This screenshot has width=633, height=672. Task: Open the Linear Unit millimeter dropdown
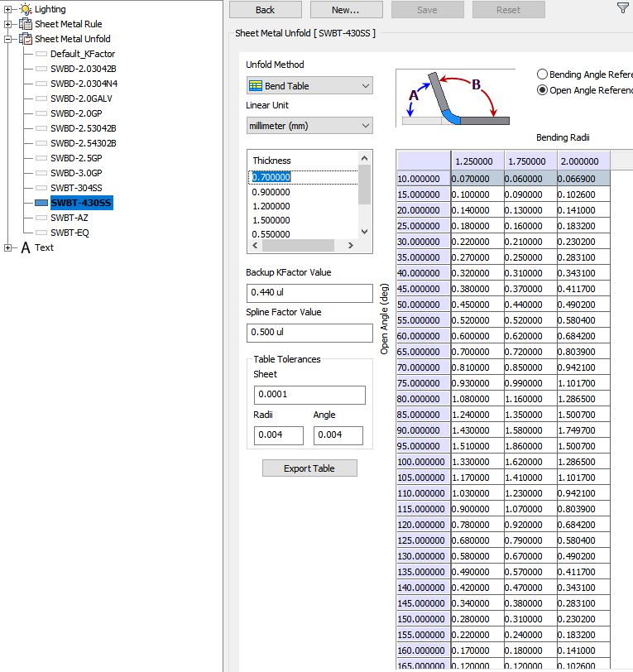coord(309,126)
